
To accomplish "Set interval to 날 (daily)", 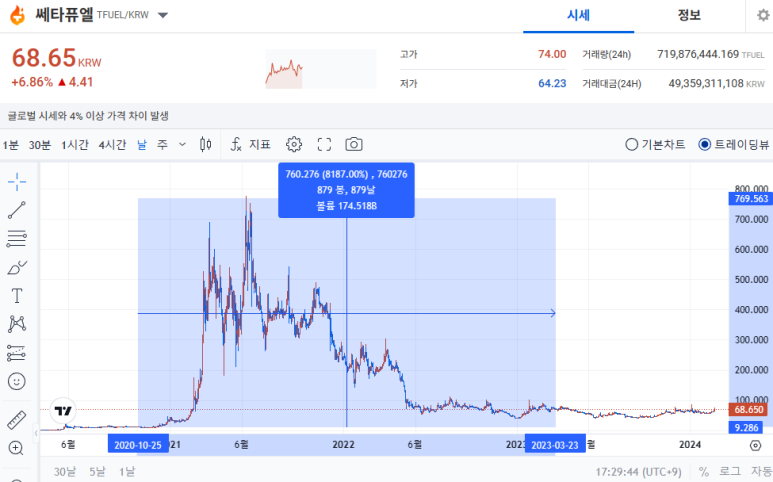I will coord(142,145).
